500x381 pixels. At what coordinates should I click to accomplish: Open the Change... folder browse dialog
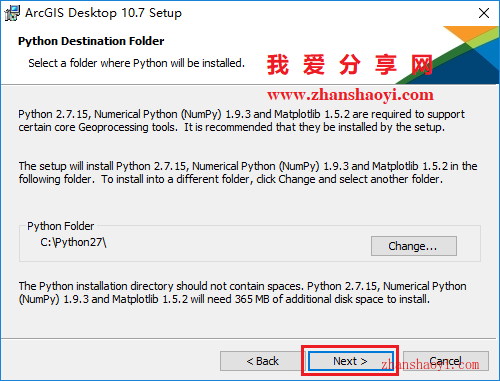click(x=414, y=246)
